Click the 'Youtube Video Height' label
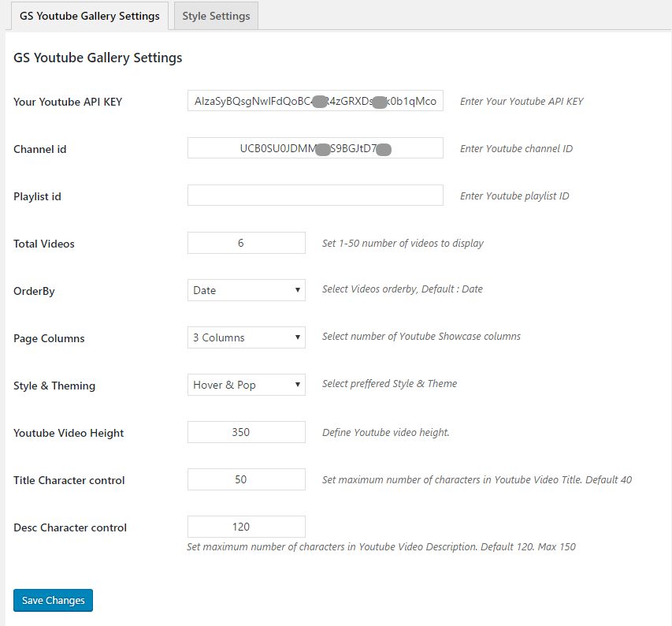672x626 pixels. [x=69, y=433]
